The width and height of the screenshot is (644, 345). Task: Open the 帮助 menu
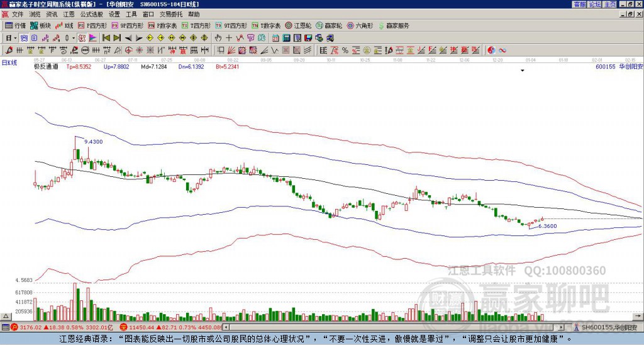(194, 14)
